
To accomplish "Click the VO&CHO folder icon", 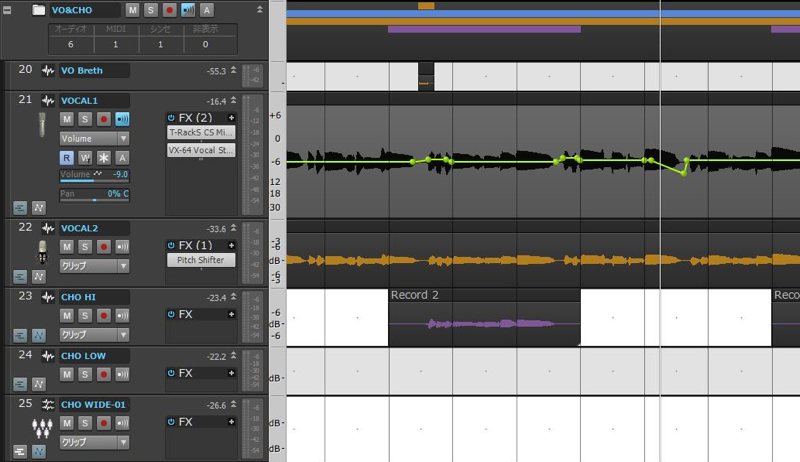I will [x=39, y=10].
